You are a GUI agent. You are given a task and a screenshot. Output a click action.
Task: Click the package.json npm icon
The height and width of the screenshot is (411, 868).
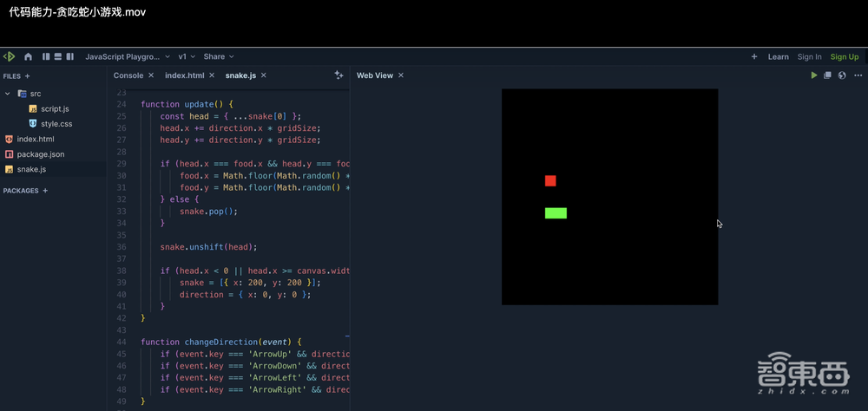pos(9,154)
